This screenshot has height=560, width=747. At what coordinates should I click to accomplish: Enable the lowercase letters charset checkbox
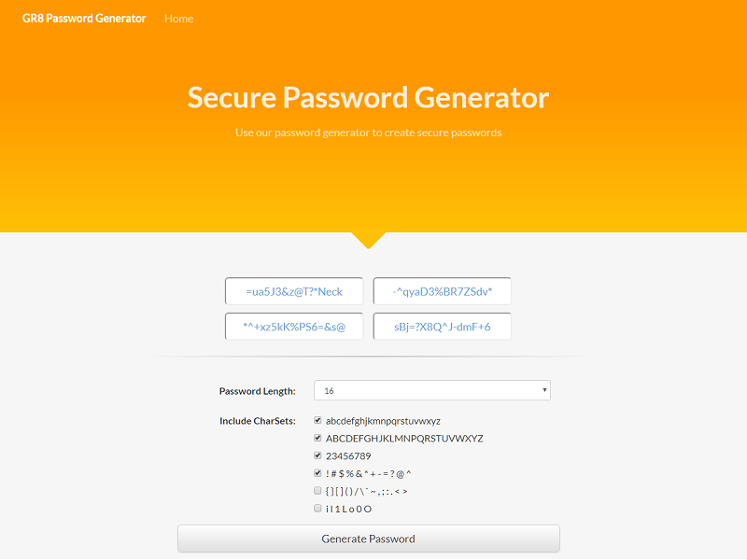click(x=317, y=420)
